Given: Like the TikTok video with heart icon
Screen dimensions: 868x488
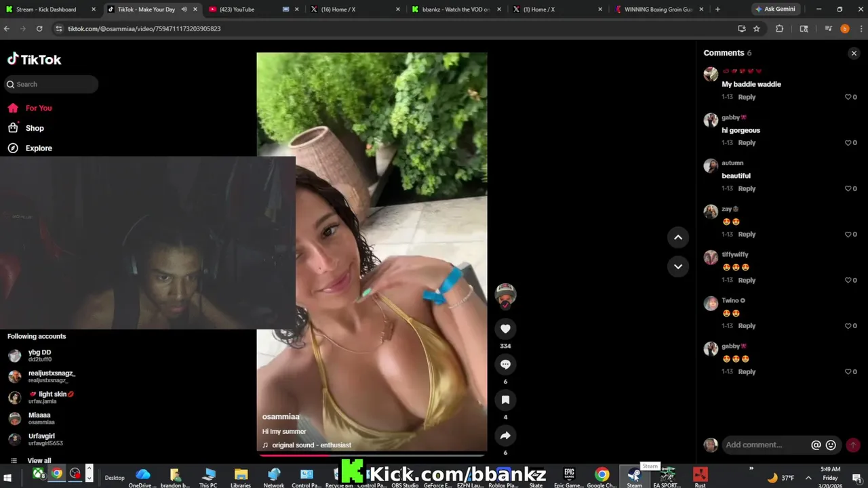Looking at the screenshot, I should [x=505, y=329].
